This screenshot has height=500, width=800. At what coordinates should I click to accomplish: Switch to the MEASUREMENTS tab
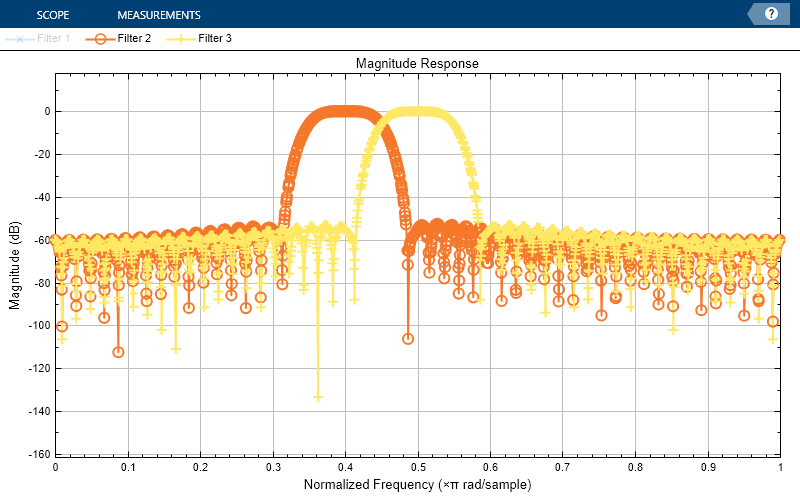[159, 15]
